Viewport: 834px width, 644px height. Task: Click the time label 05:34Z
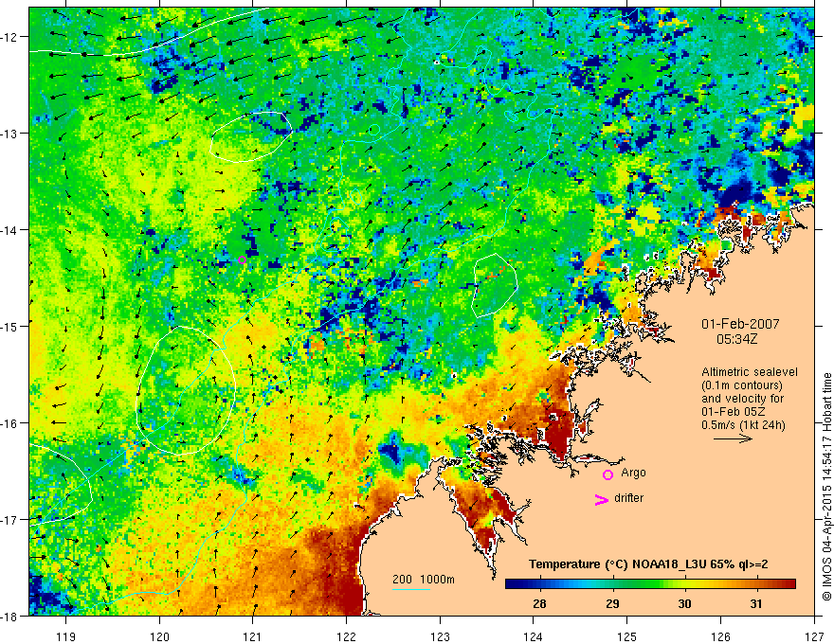pyautogui.click(x=736, y=339)
